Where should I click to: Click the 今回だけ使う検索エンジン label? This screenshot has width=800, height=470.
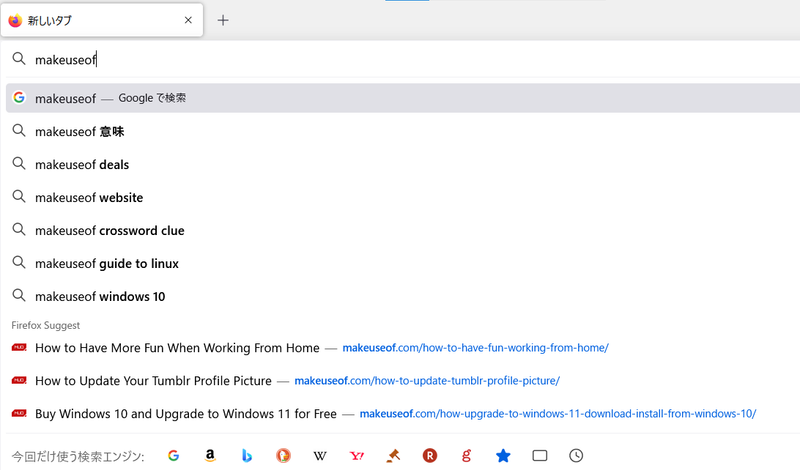click(x=78, y=456)
